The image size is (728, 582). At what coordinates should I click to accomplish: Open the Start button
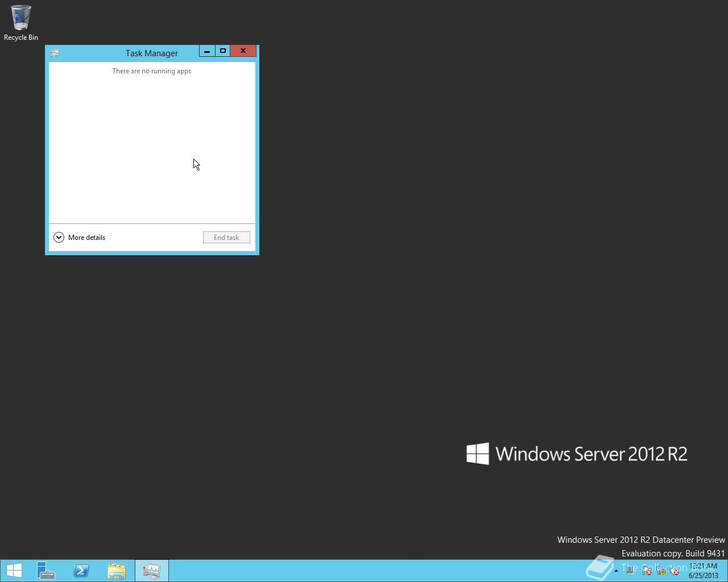coord(14,571)
